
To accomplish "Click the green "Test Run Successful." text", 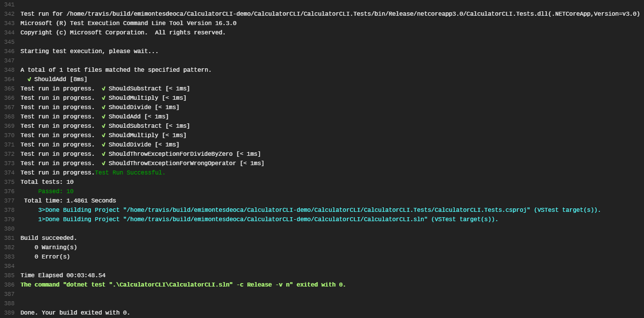I will 130,173.
